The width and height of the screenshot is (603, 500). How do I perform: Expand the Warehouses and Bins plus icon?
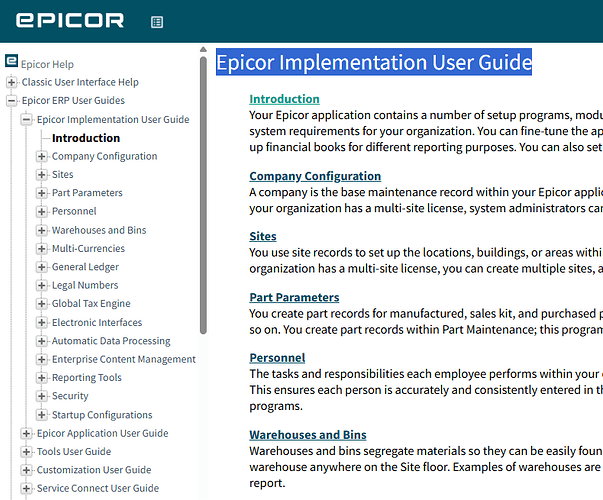point(42,230)
